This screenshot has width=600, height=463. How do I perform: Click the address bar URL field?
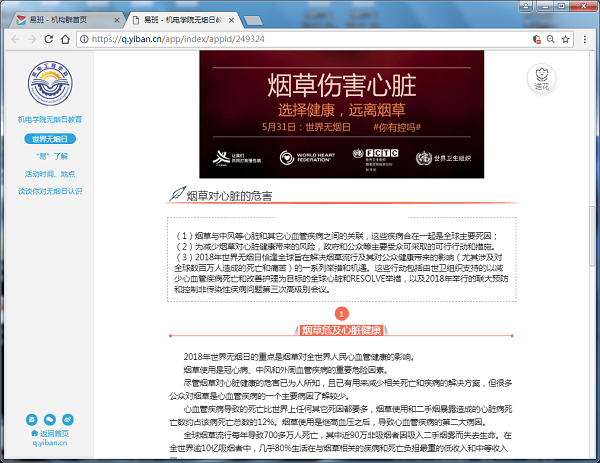click(x=300, y=39)
